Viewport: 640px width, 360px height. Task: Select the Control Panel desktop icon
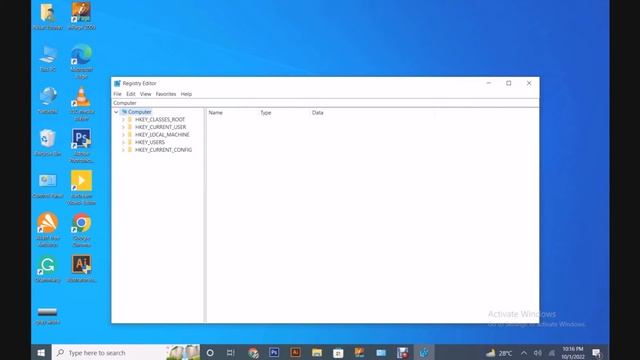[48, 185]
